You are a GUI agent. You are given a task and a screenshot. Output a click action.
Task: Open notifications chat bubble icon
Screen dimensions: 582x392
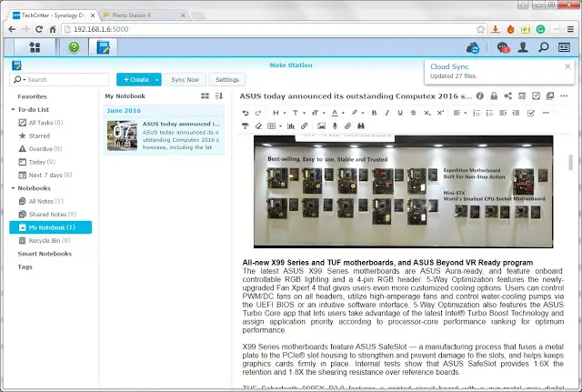pyautogui.click(x=503, y=47)
